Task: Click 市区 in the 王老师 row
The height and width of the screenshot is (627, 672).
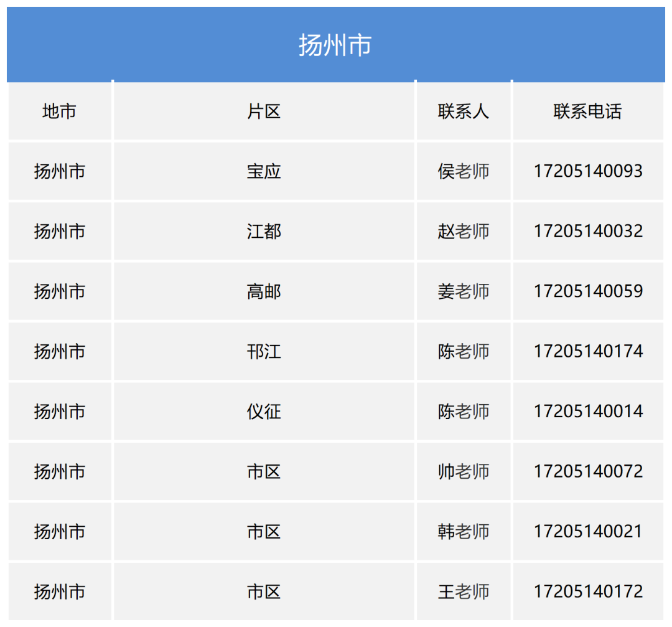Action: (x=264, y=592)
